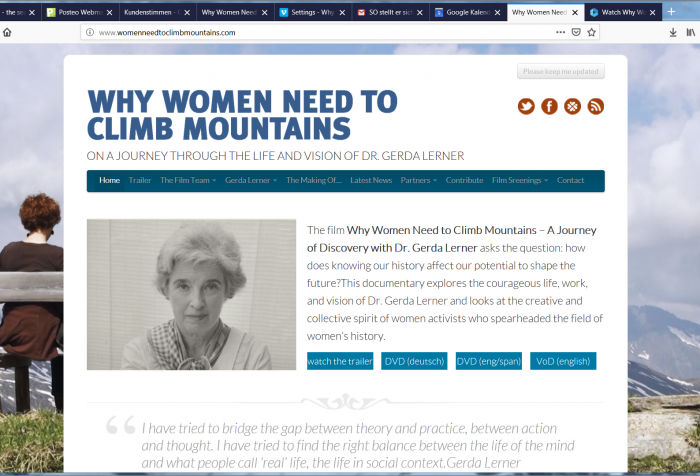Click Please keep me updated button
This screenshot has height=476, width=700.
(561, 71)
